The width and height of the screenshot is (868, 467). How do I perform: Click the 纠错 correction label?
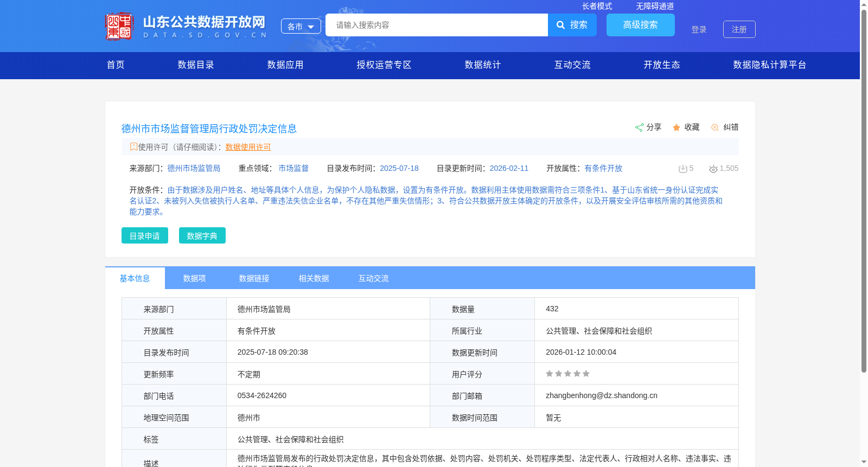click(x=731, y=127)
